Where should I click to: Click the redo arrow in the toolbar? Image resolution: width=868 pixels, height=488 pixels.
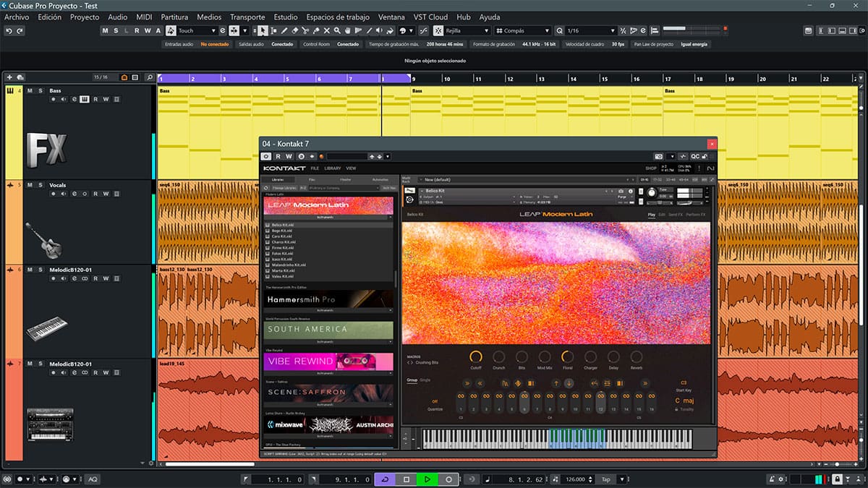[20, 31]
